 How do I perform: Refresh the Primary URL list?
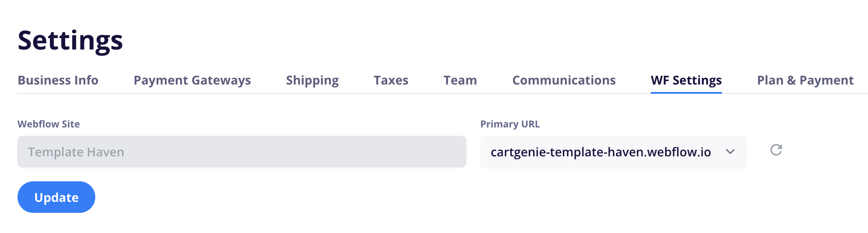coord(776,150)
